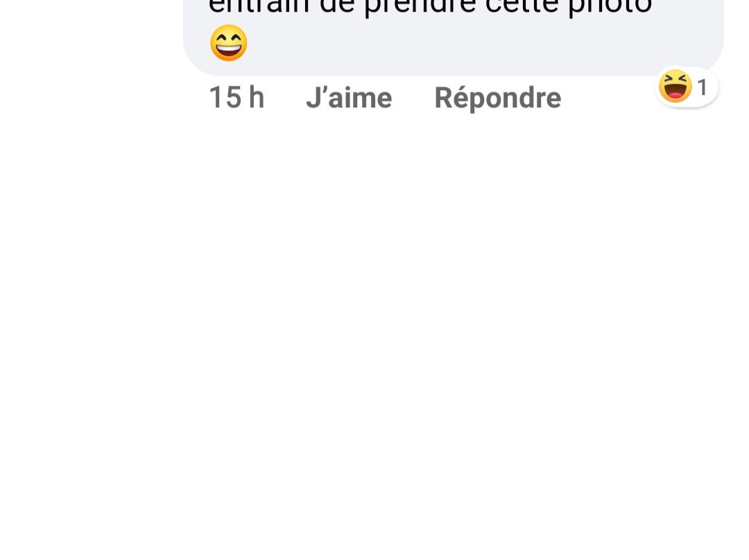Click the number 1 beside the Haha emoji
This screenshot has height=560, width=749.
702,87
